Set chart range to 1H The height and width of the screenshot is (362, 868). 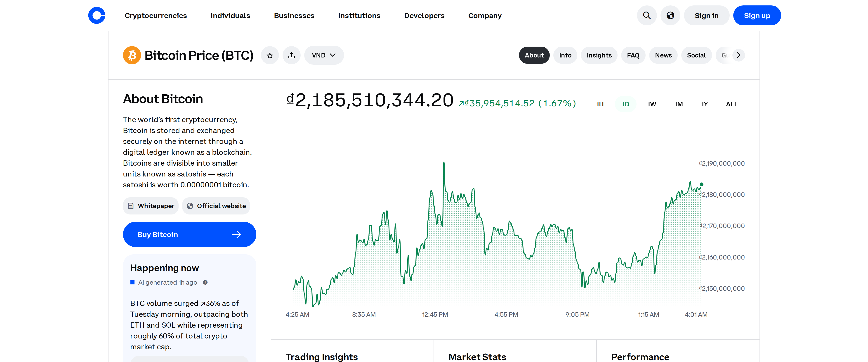(x=600, y=104)
